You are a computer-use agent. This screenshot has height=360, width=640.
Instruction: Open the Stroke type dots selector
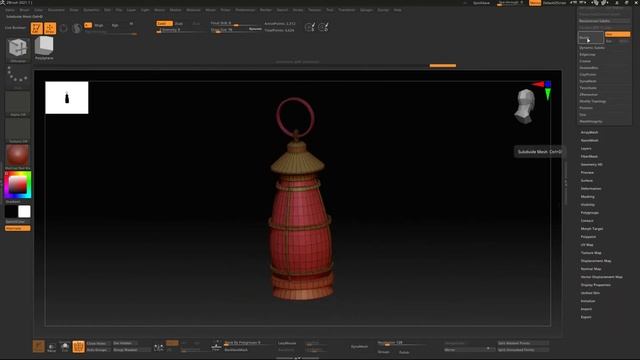(18, 76)
